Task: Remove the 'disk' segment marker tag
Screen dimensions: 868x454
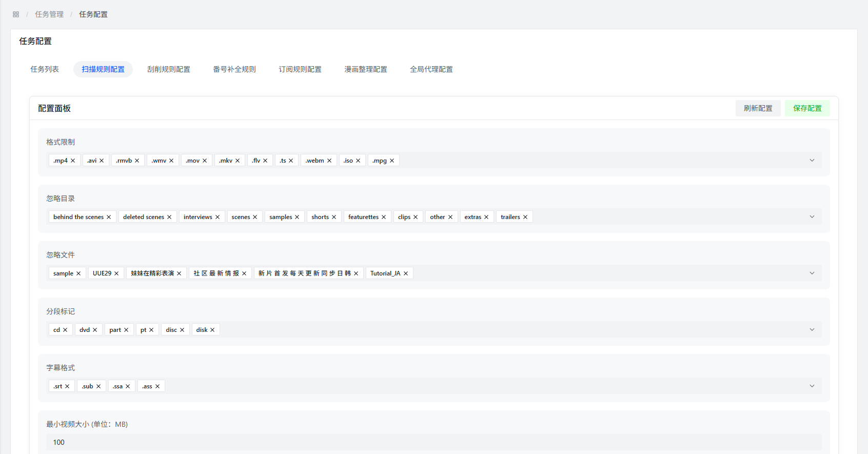Action: [x=212, y=330]
